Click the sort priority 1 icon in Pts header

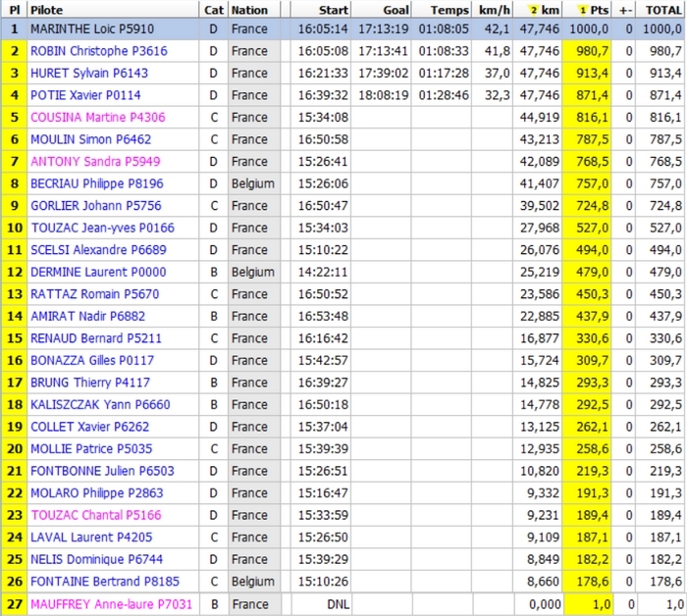(581, 10)
